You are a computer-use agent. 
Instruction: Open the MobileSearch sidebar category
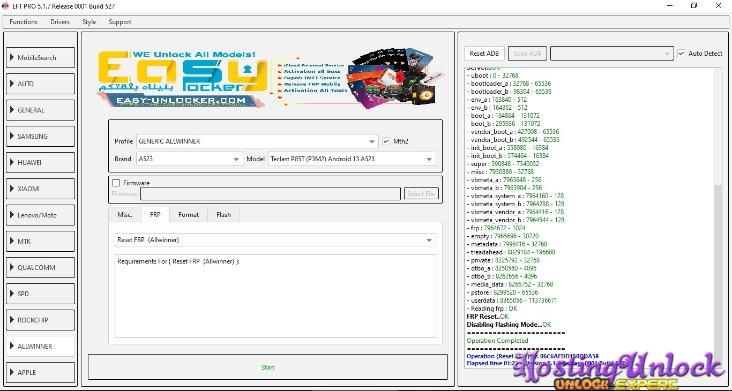click(41, 57)
